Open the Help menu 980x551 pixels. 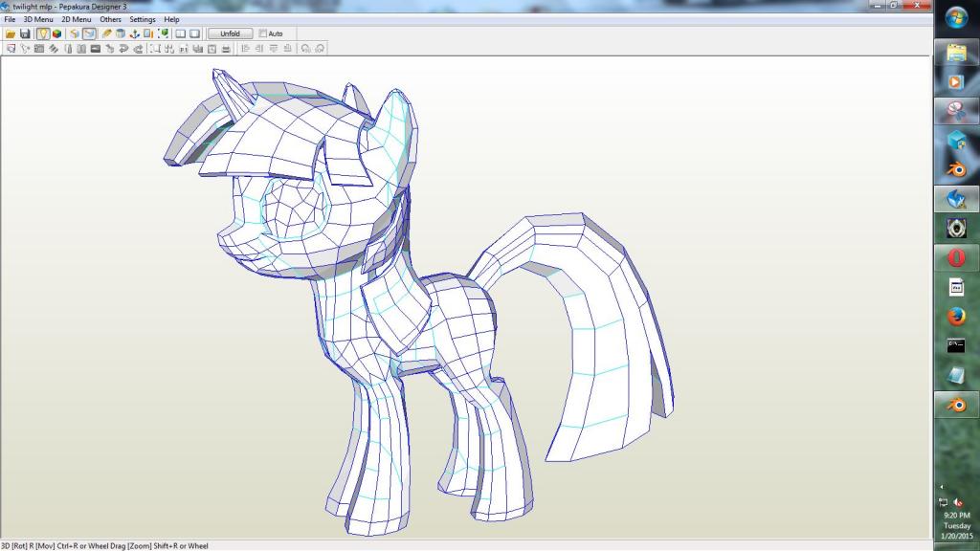[x=172, y=19]
